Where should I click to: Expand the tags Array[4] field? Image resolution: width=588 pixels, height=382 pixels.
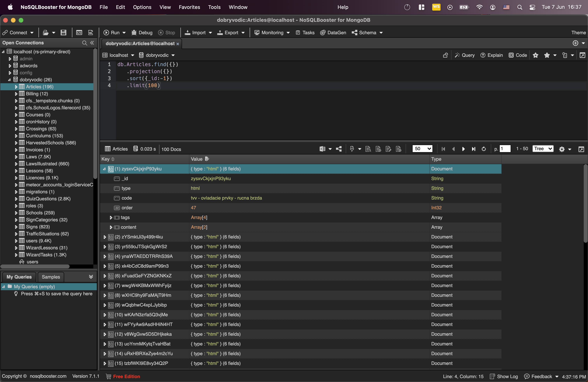[x=111, y=217]
